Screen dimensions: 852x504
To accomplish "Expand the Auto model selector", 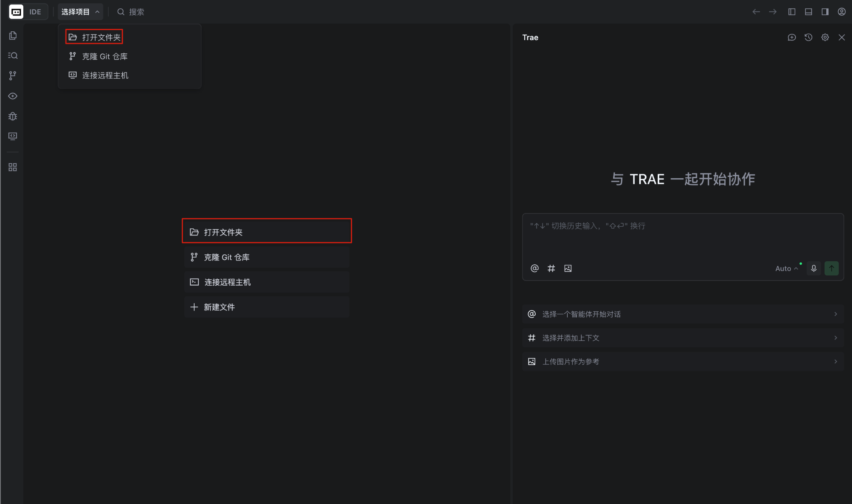I will pyautogui.click(x=787, y=268).
